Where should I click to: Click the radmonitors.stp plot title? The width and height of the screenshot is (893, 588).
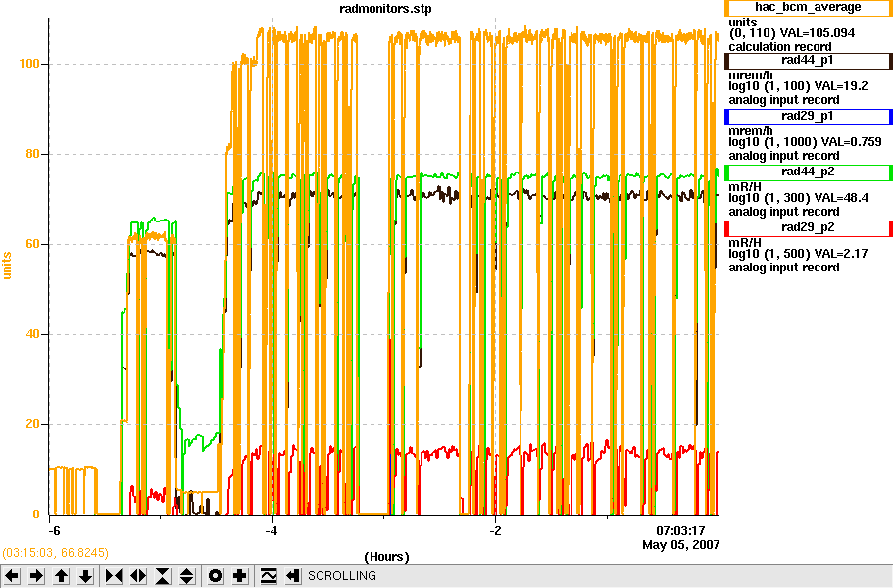[x=385, y=9]
